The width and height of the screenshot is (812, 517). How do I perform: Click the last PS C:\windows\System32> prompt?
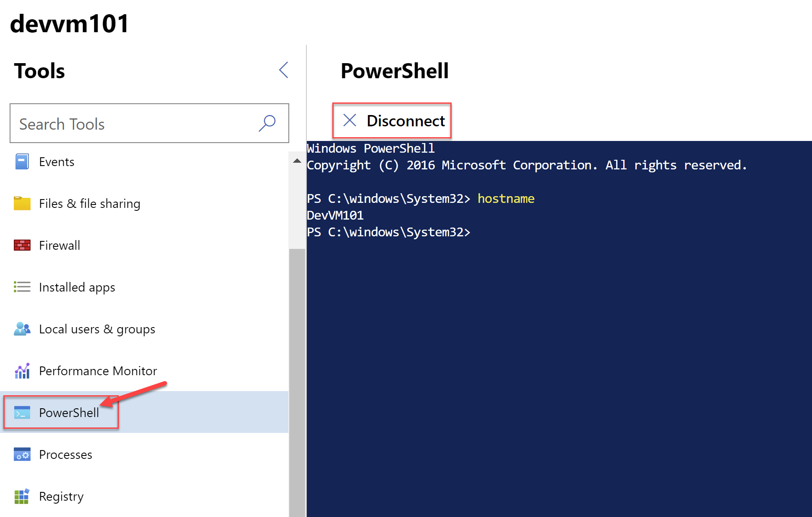[388, 232]
